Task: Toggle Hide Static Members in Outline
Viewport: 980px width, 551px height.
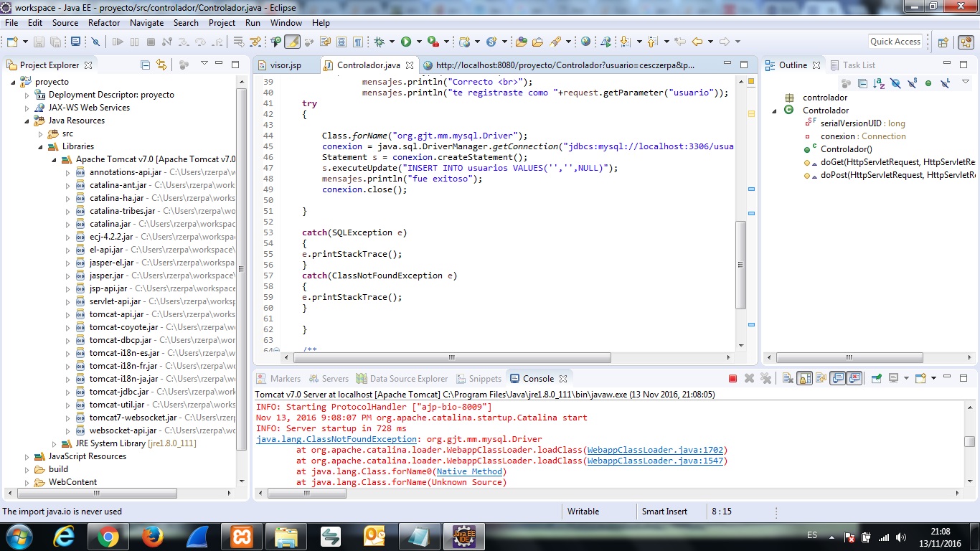Action: pos(912,83)
